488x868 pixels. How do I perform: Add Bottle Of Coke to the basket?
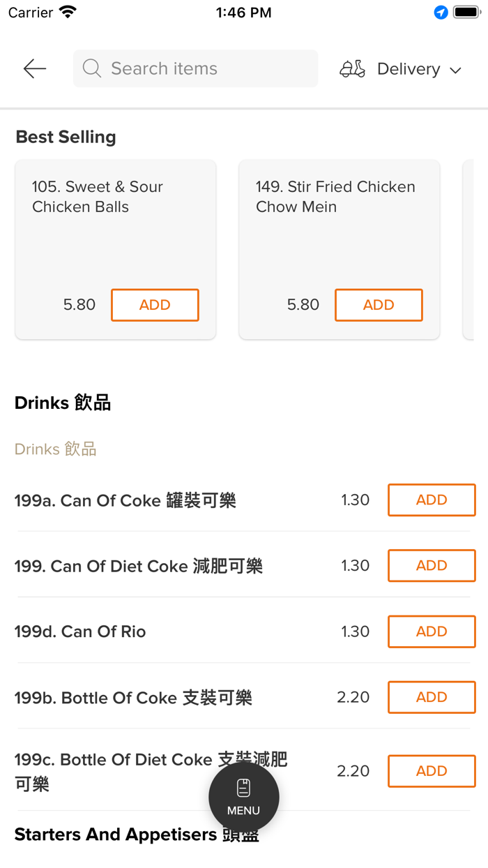coord(432,697)
